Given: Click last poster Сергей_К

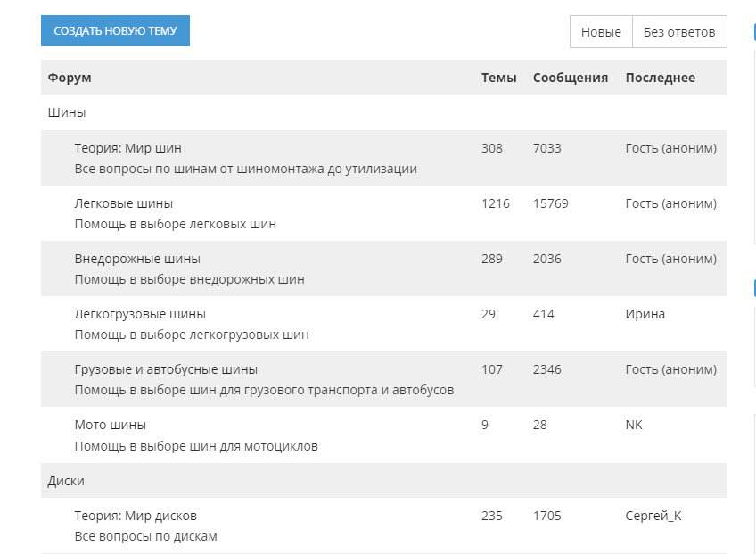Looking at the screenshot, I should (x=653, y=516).
